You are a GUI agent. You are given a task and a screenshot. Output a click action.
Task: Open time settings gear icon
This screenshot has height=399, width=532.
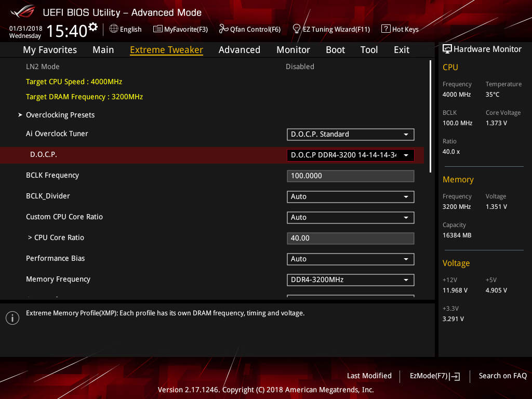pos(93,27)
